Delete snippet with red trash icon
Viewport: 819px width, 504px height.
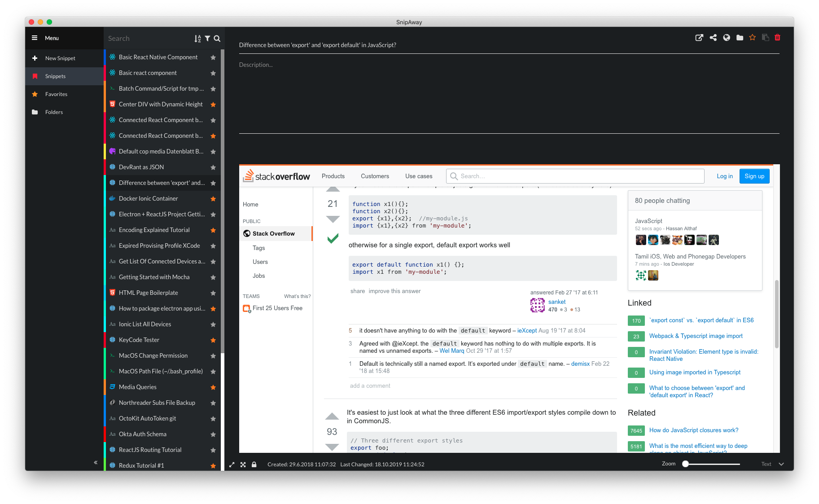tap(778, 38)
